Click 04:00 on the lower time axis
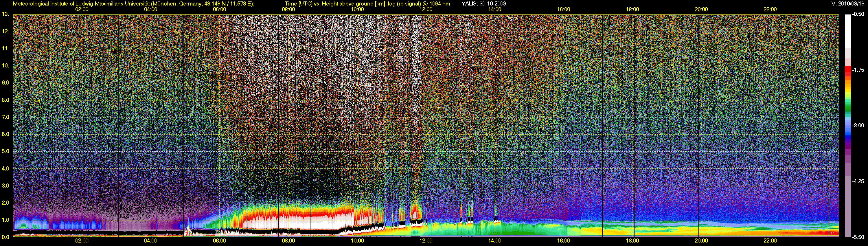The height and width of the screenshot is (246, 868). 151,241
